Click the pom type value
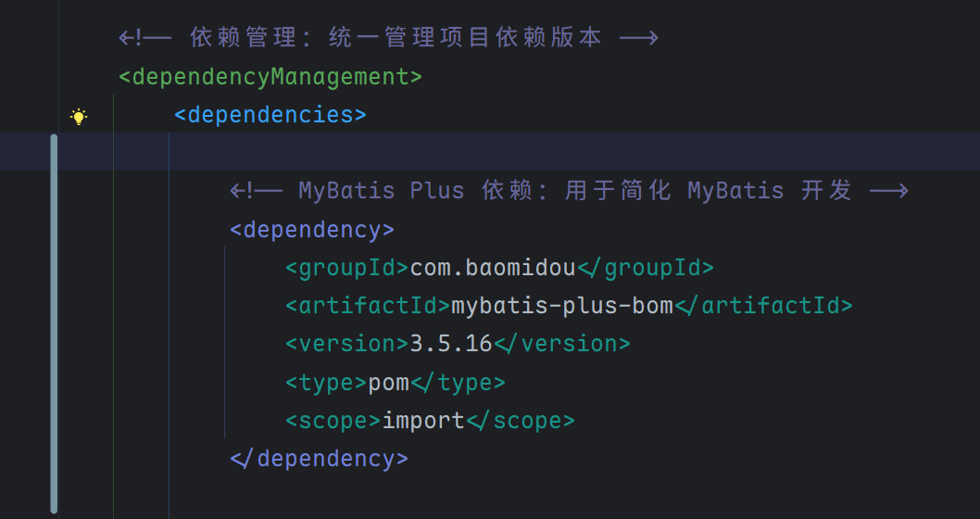The height and width of the screenshot is (519, 980). pos(388,382)
